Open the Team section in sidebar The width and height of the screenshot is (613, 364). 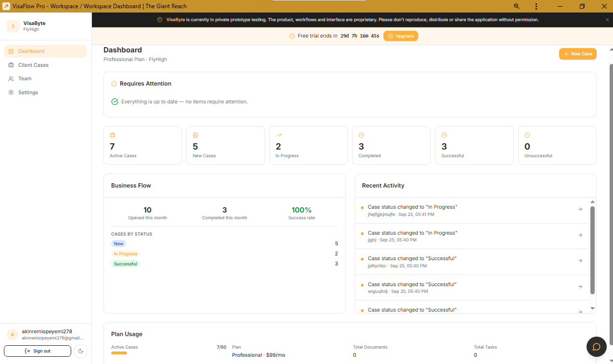(x=45, y=78)
